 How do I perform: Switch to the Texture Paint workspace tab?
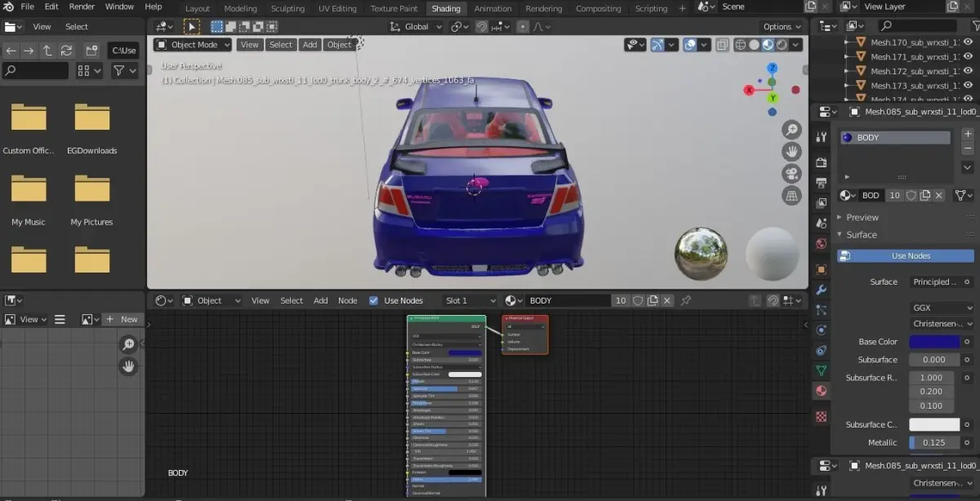(394, 8)
